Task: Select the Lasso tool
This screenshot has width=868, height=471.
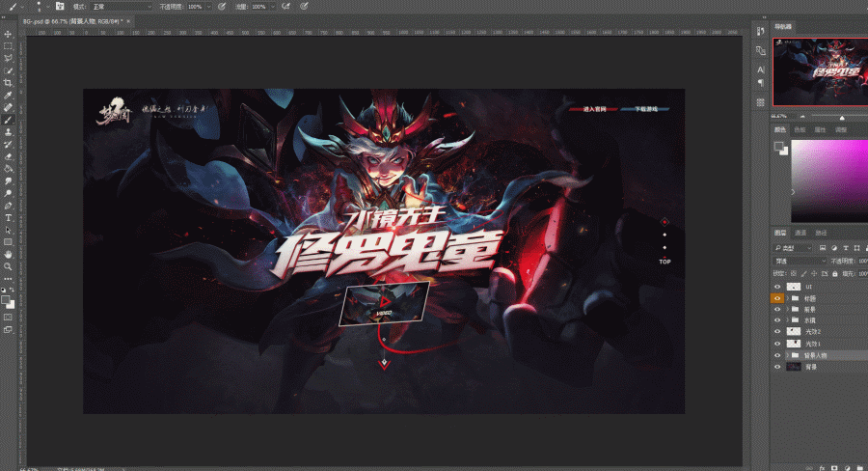Action: pyautogui.click(x=8, y=59)
